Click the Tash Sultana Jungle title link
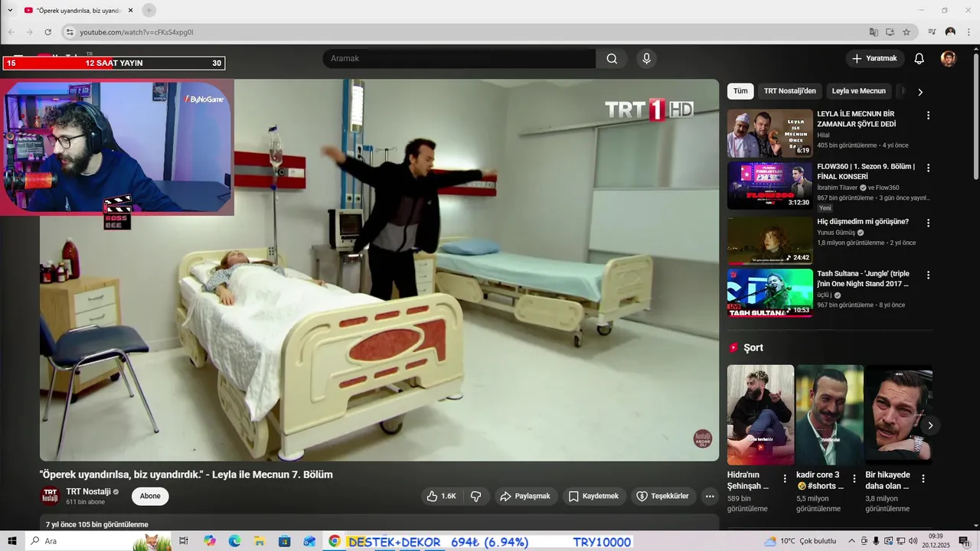 click(864, 279)
